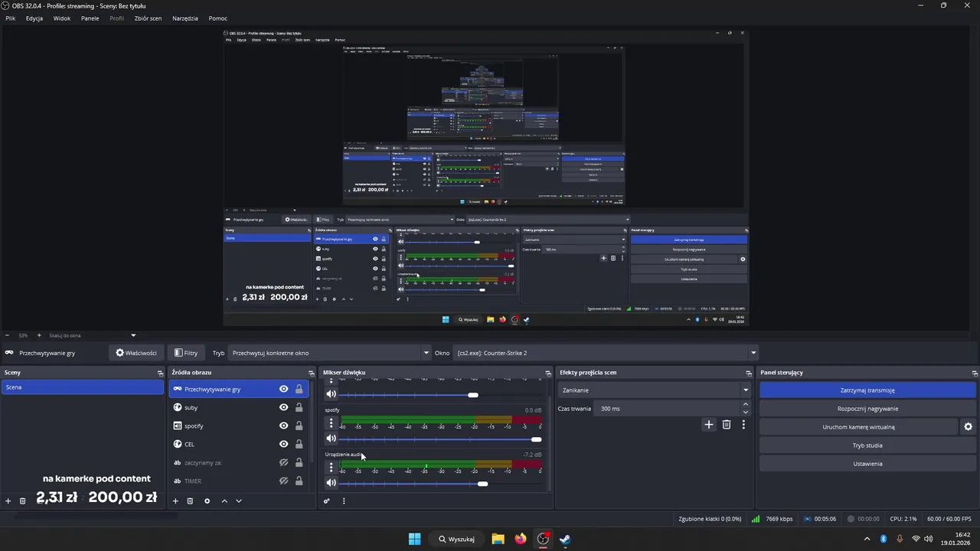The image size is (980, 551).
Task: Open the Zbiór scen menu
Action: [148, 18]
